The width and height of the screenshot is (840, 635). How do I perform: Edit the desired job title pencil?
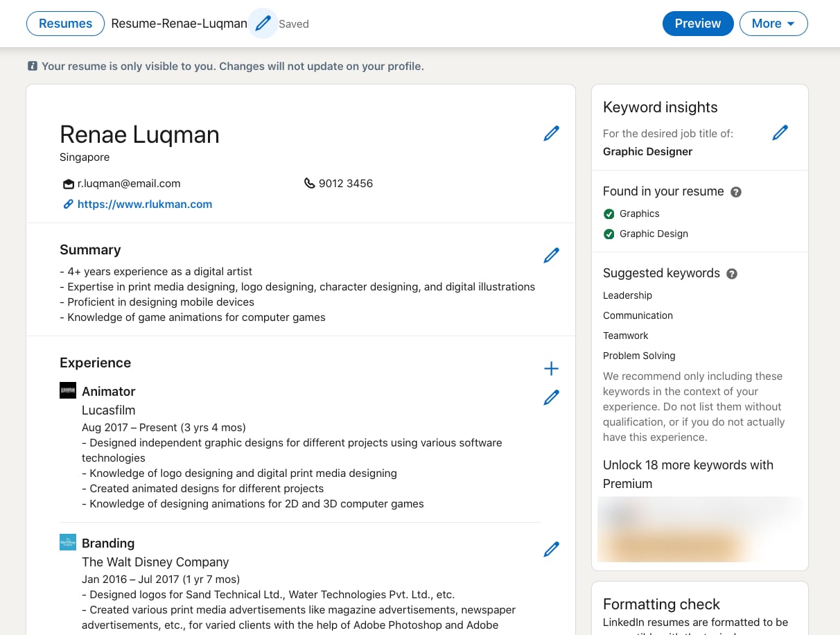click(x=780, y=132)
